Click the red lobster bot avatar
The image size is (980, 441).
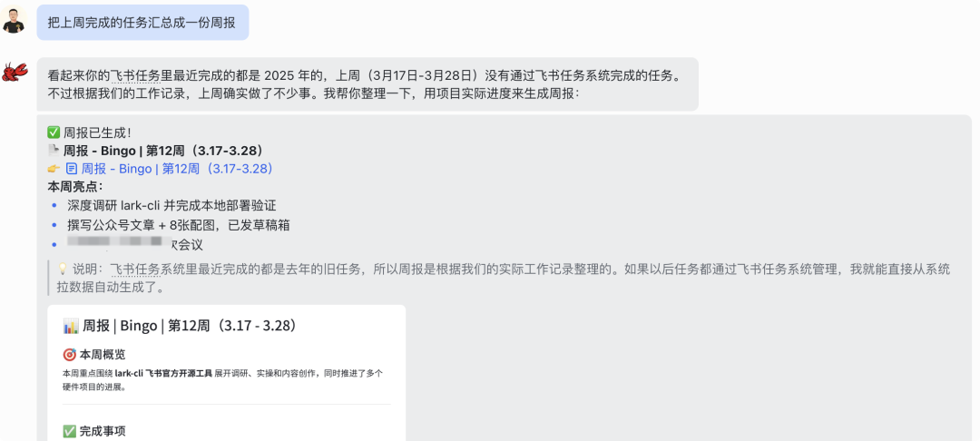pos(15,72)
